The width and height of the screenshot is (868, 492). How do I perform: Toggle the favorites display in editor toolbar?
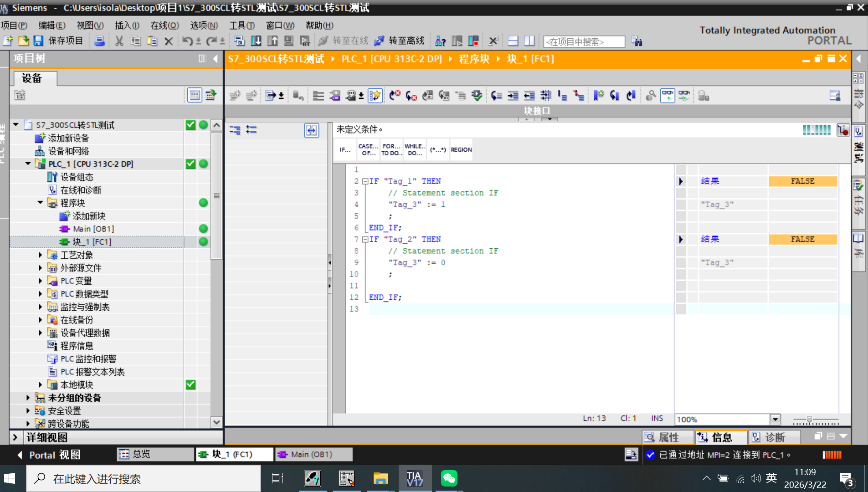(375, 96)
